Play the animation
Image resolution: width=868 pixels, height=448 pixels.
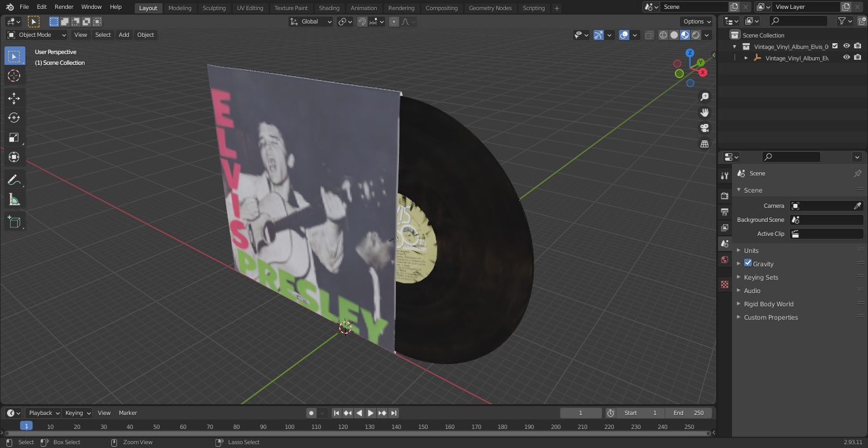point(370,413)
